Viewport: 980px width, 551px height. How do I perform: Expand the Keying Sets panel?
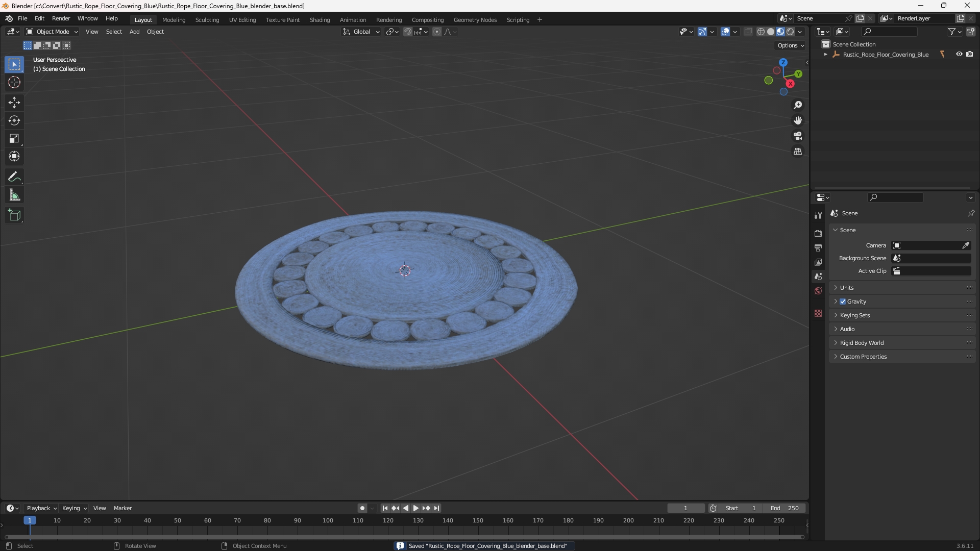point(902,315)
